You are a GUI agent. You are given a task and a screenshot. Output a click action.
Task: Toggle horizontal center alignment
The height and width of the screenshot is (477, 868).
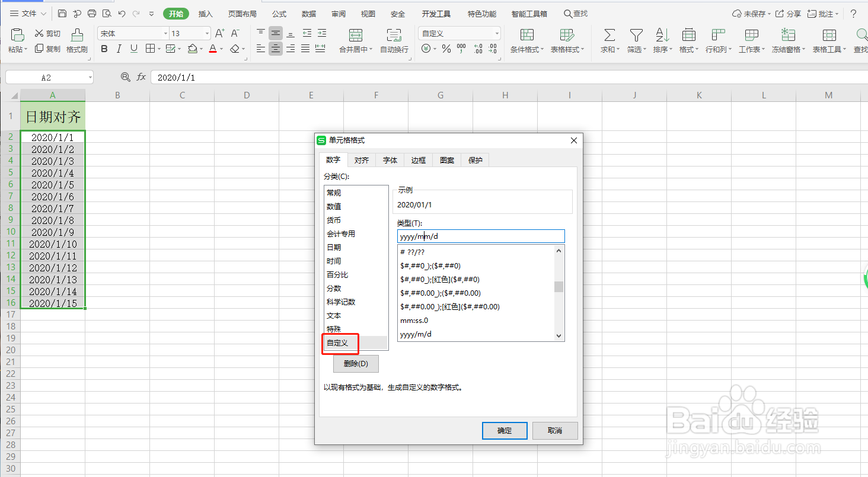pyautogui.click(x=276, y=49)
